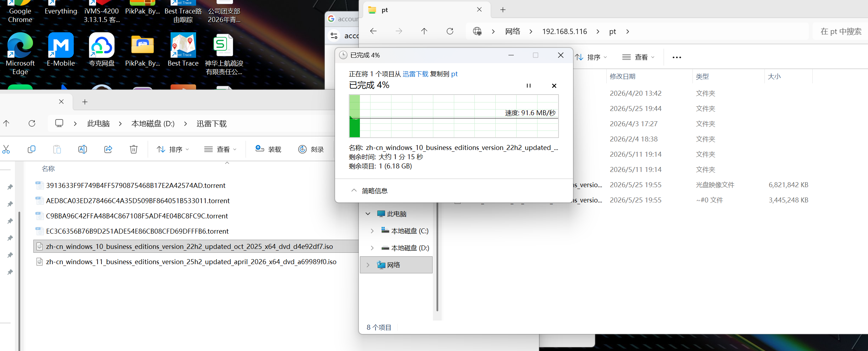
Task: Open the 排序 dropdown in pt window
Action: 591,57
